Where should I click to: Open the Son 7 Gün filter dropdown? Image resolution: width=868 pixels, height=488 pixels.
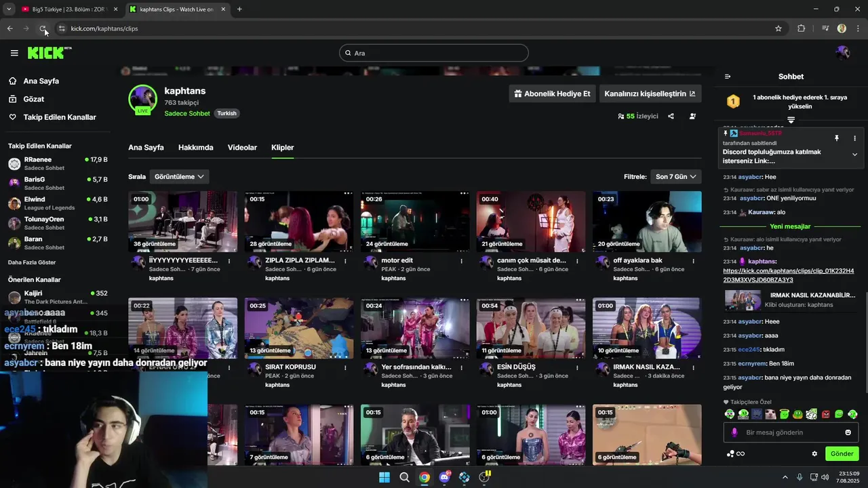click(x=675, y=176)
